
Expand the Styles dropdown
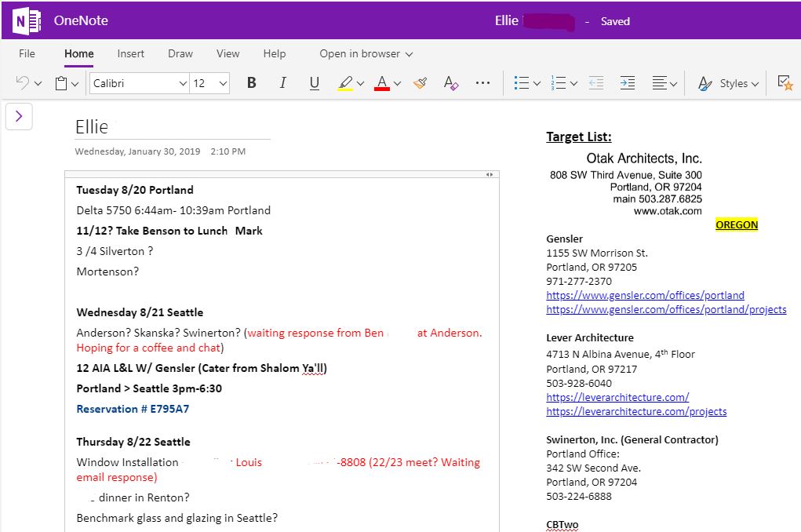(x=729, y=83)
